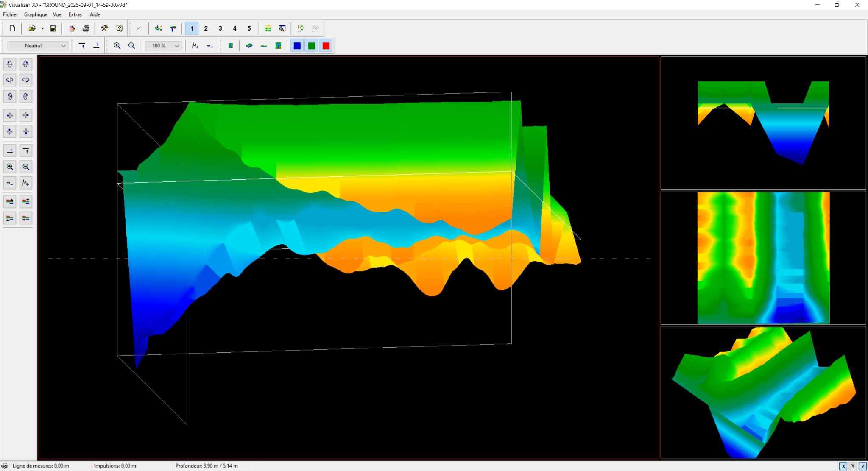This screenshot has width=868, height=471.
Task: Toggle the red color channel
Action: coord(326,46)
